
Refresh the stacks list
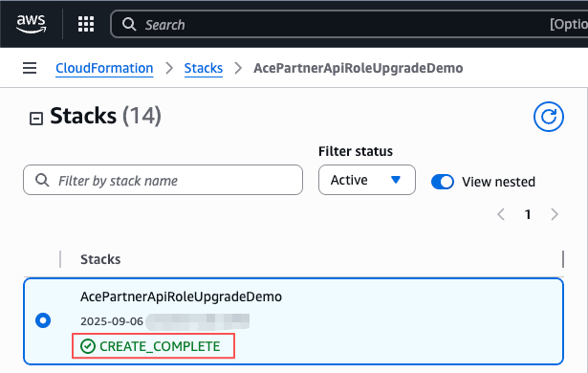pyautogui.click(x=548, y=117)
